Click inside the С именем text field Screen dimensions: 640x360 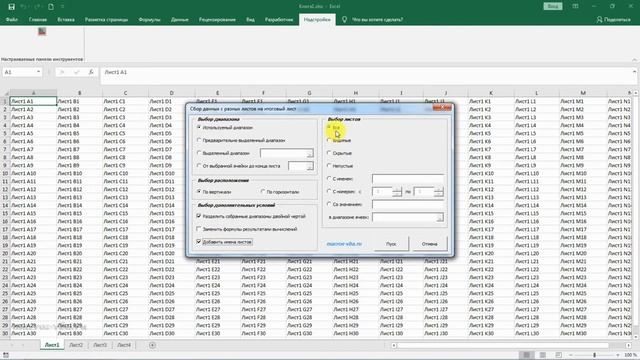tap(408, 179)
